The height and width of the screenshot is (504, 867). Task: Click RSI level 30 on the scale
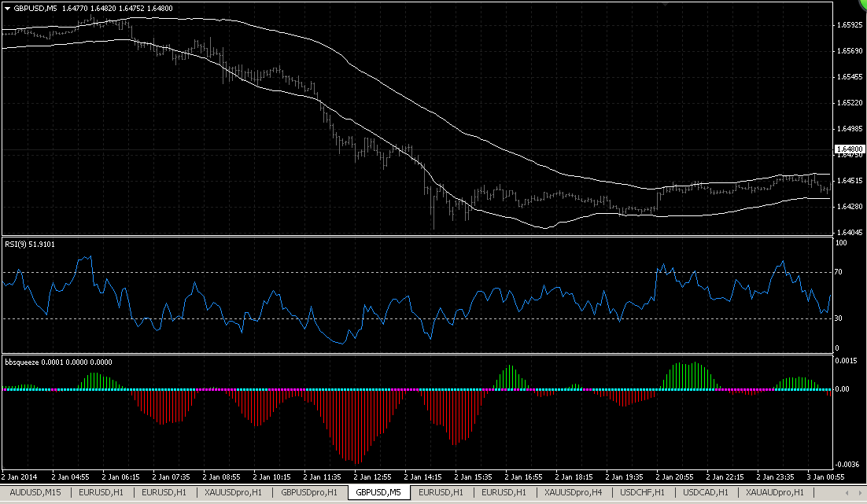coord(839,318)
